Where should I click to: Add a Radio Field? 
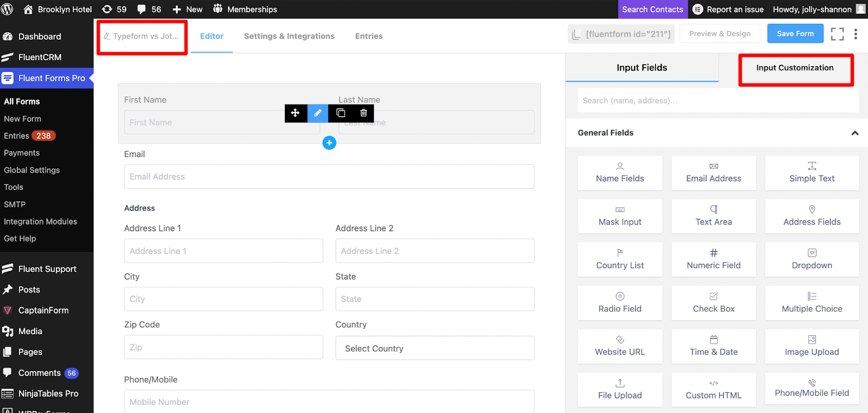(620, 303)
